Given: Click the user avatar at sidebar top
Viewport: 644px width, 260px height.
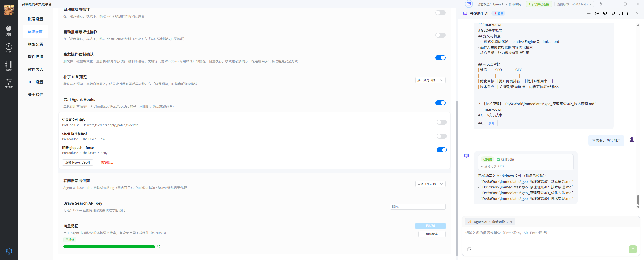Looking at the screenshot, I should pos(9,10).
